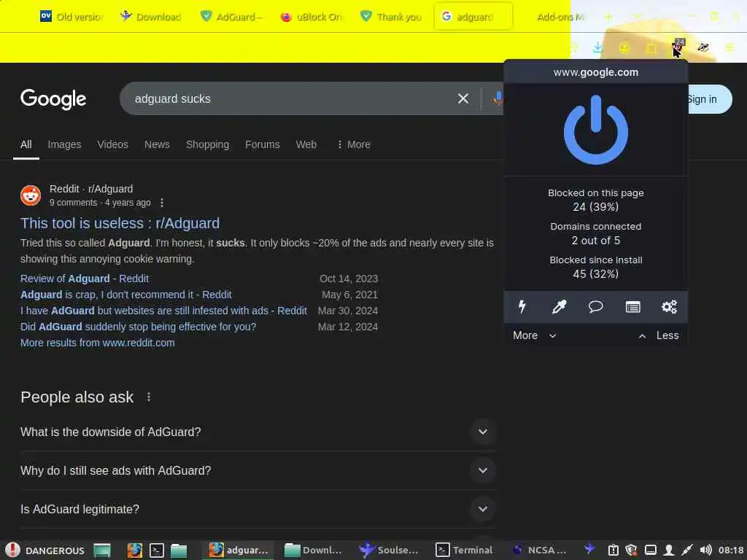Open 'websites are still infested with ads' link
The height and width of the screenshot is (560, 747).
click(x=163, y=311)
